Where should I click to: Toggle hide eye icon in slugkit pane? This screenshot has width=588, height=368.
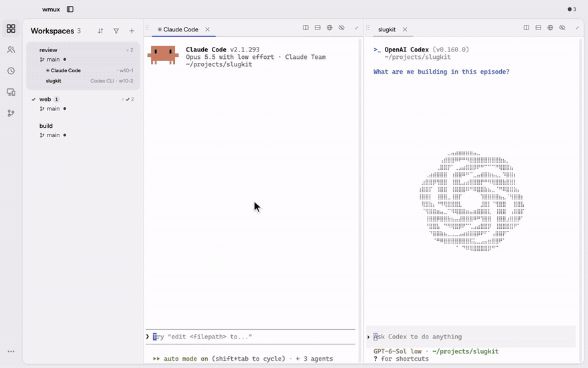point(562,28)
